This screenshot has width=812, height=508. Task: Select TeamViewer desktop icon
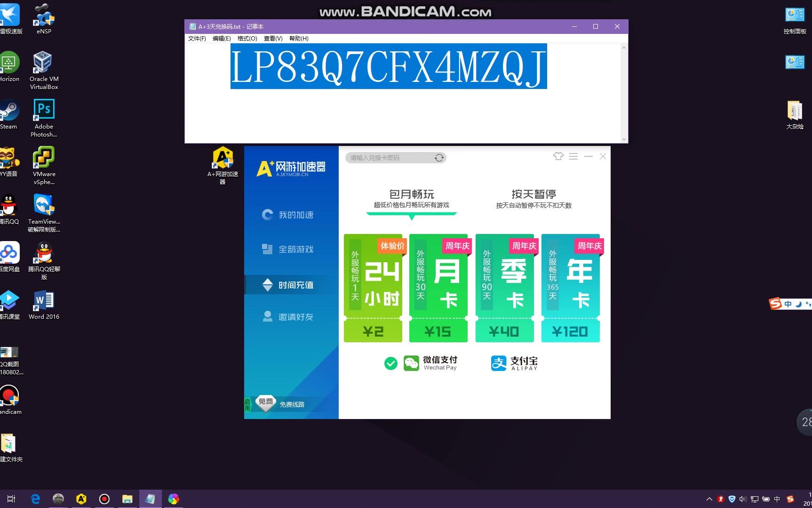(x=44, y=213)
